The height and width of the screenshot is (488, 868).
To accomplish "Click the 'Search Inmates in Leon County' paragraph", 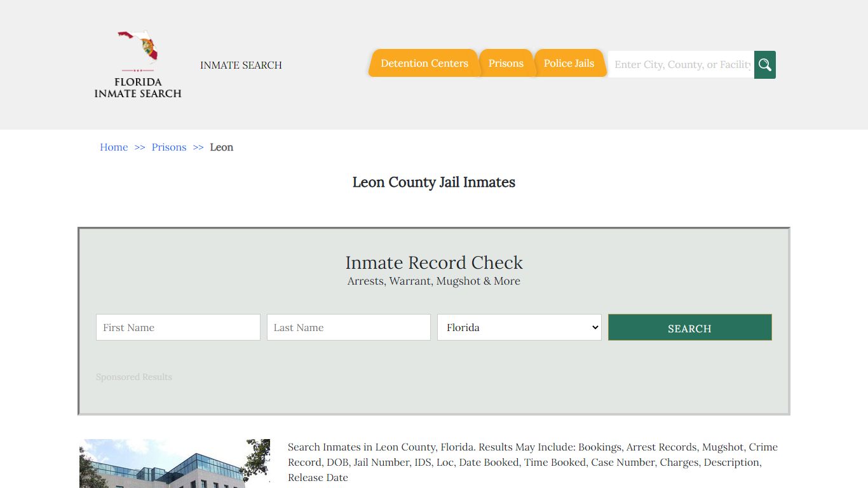I will [532, 462].
